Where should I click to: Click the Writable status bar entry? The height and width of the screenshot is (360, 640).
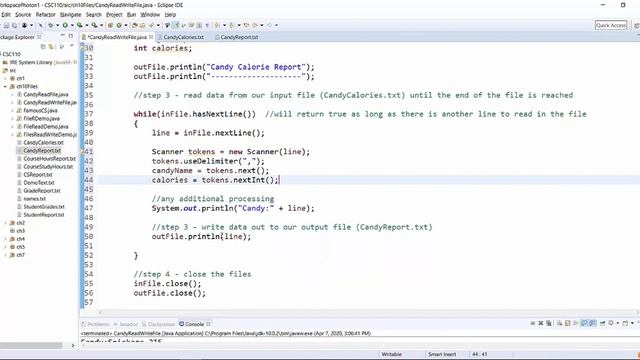(391, 354)
